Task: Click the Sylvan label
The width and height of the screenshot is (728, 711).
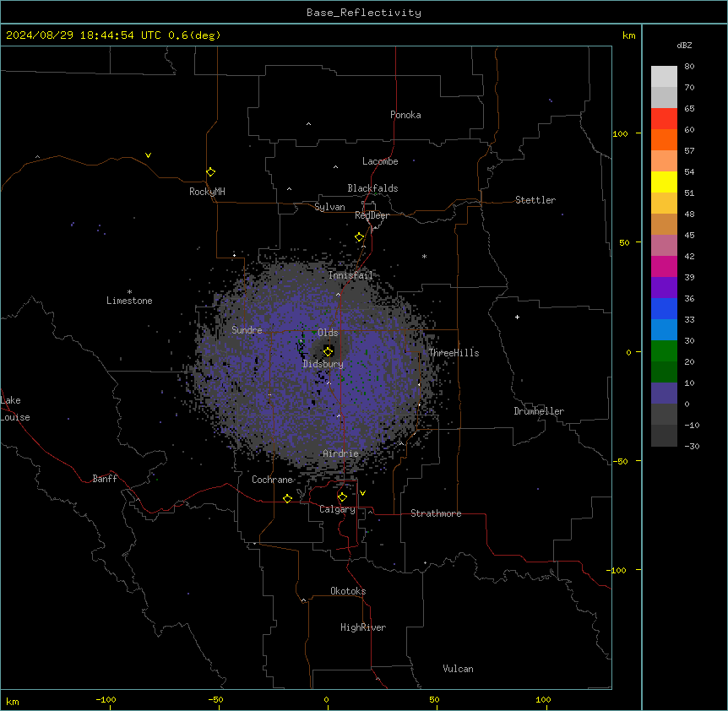Action: [329, 207]
